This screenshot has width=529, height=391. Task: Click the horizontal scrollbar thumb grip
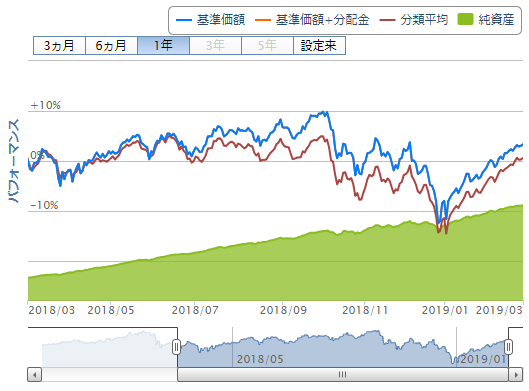click(x=342, y=375)
